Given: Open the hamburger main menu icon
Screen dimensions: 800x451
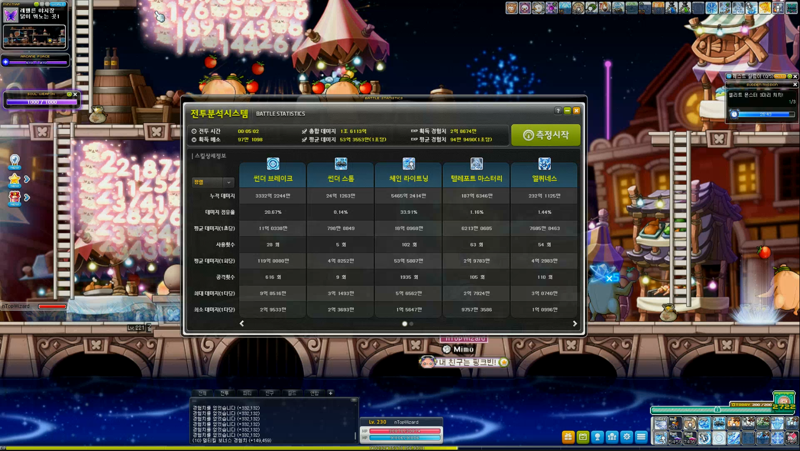Looking at the screenshot, I should 642,437.
